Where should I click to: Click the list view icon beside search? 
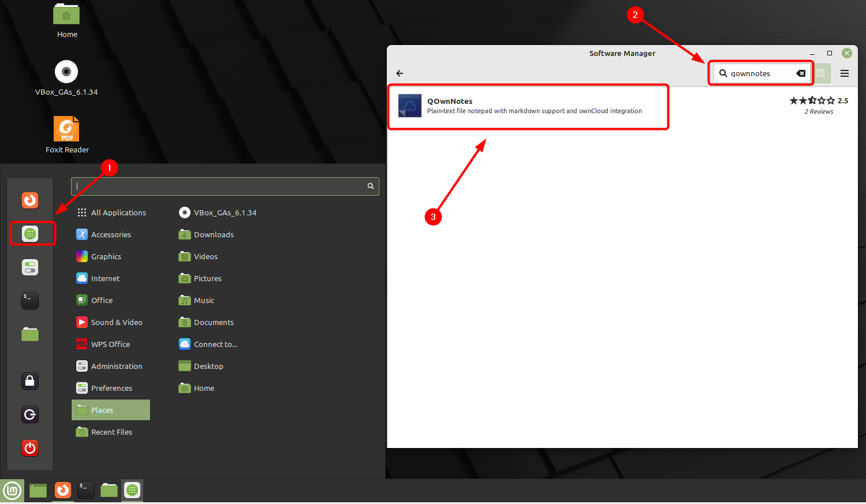point(821,73)
